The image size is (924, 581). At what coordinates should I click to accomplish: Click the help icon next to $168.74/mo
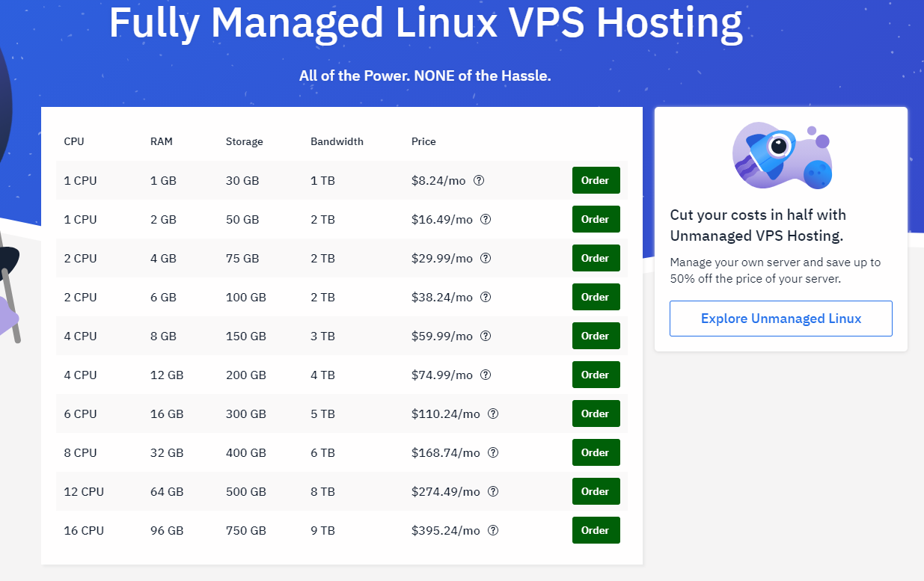pos(493,452)
